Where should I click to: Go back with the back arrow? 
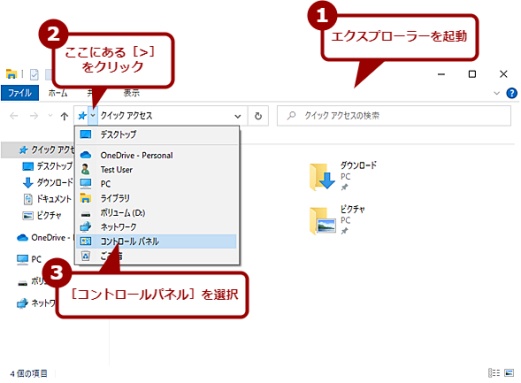[14, 116]
